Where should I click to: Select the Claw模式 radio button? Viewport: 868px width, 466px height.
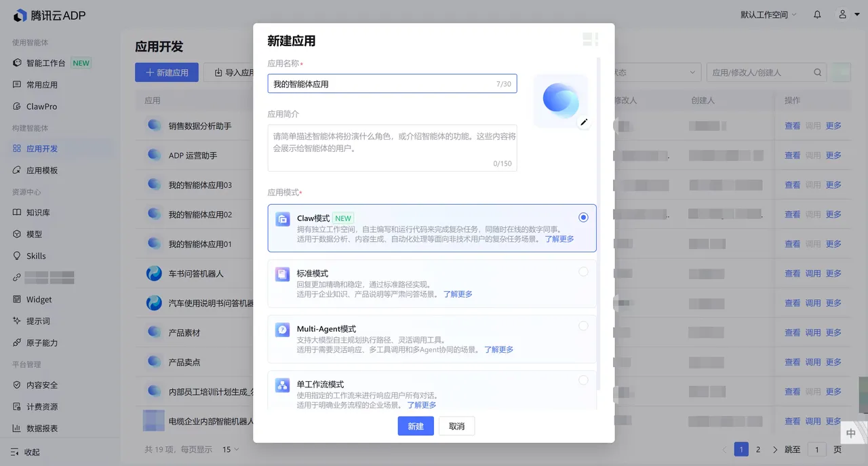point(583,217)
